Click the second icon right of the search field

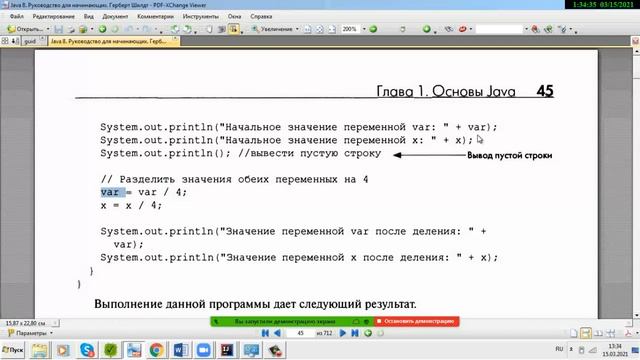click(548, 29)
